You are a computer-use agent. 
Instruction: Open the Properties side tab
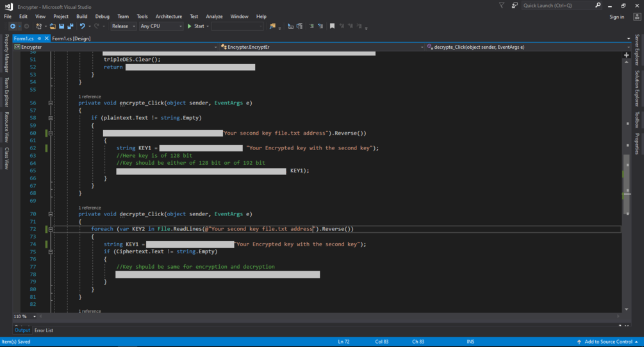pos(637,144)
